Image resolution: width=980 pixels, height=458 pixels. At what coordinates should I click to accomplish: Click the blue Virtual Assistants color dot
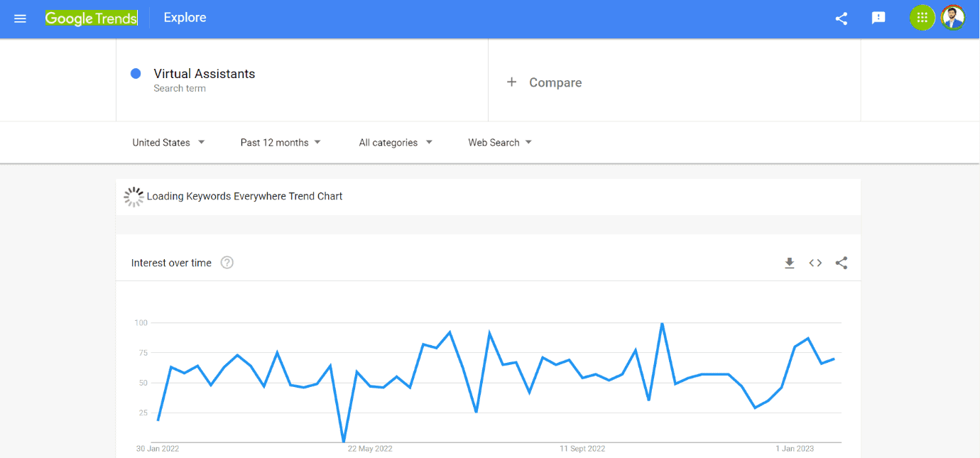click(136, 73)
